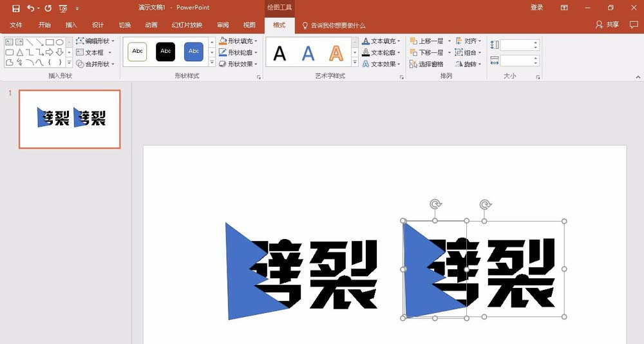The height and width of the screenshot is (344, 644).
Task: Open the Edit Shape (编辑形状) dropdown
Action: [95, 41]
